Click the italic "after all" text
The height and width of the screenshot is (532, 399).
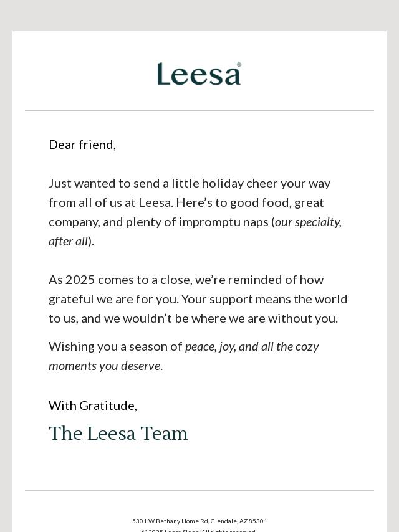(x=69, y=241)
